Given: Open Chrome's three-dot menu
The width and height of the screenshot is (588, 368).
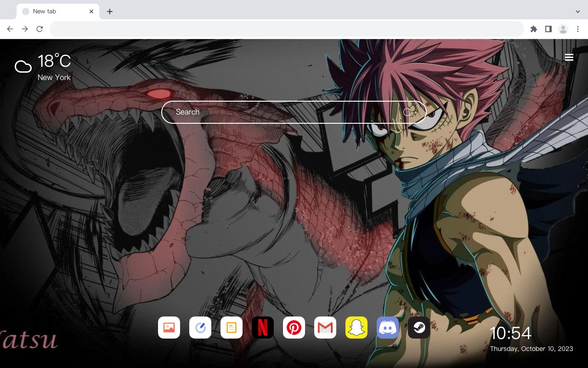Looking at the screenshot, I should pos(578,29).
